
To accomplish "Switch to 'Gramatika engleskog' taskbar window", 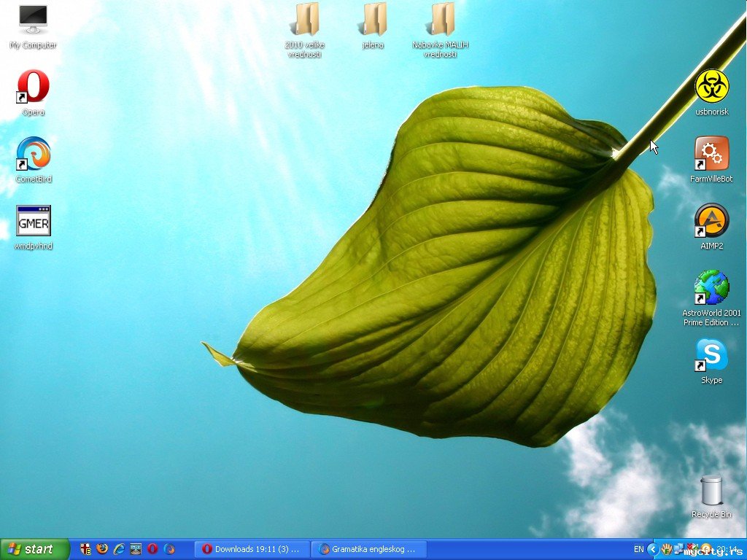I will pos(368,549).
